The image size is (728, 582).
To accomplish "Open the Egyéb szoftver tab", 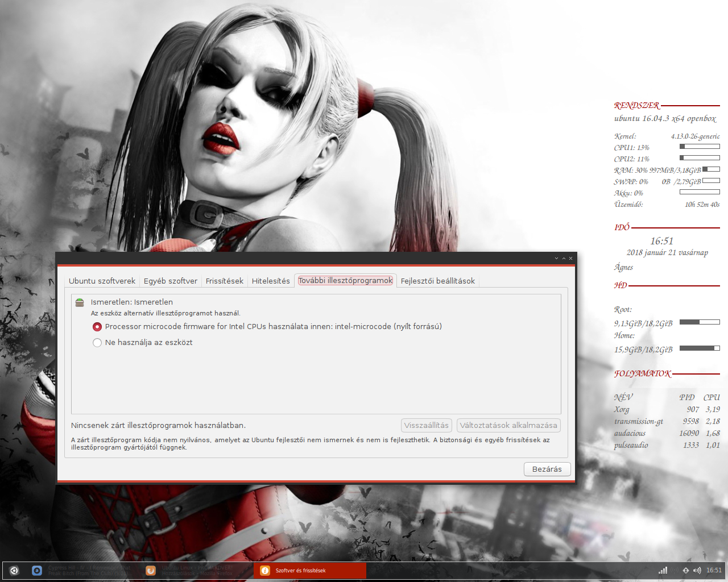I will [x=171, y=281].
